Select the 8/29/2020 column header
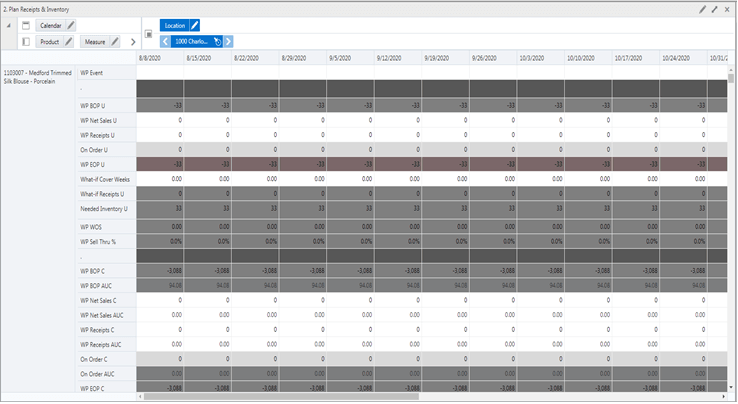 pos(303,58)
